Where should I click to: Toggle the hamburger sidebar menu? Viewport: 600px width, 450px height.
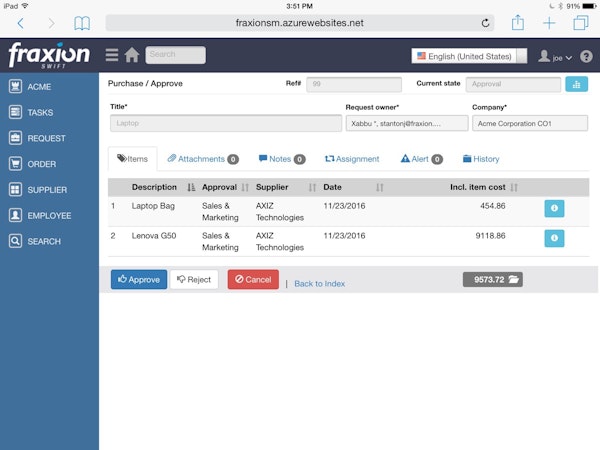[112, 55]
